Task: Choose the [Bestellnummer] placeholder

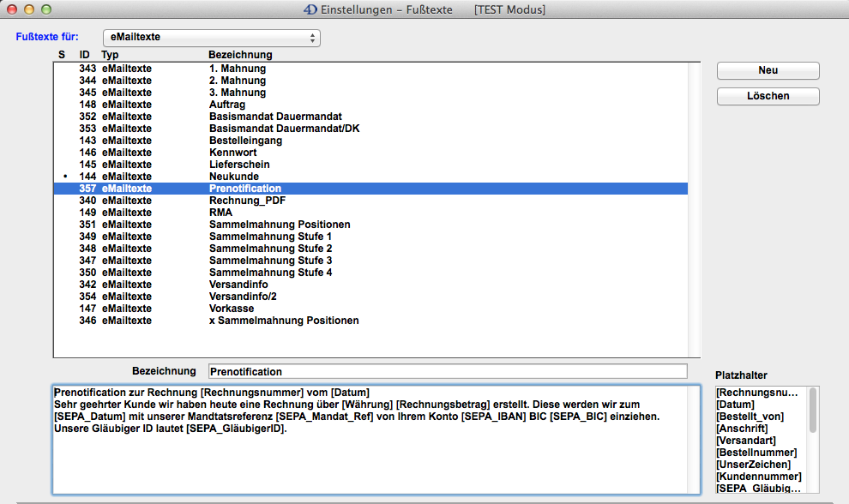Action: click(756, 453)
